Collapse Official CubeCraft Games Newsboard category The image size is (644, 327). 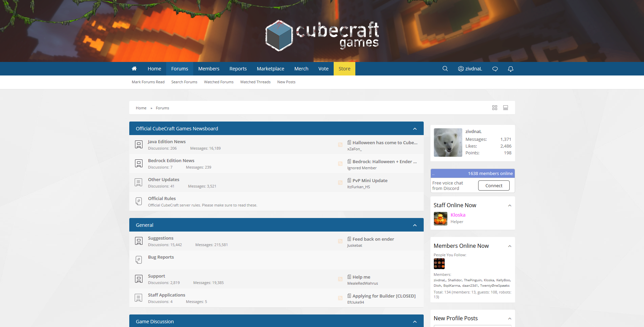click(x=415, y=129)
